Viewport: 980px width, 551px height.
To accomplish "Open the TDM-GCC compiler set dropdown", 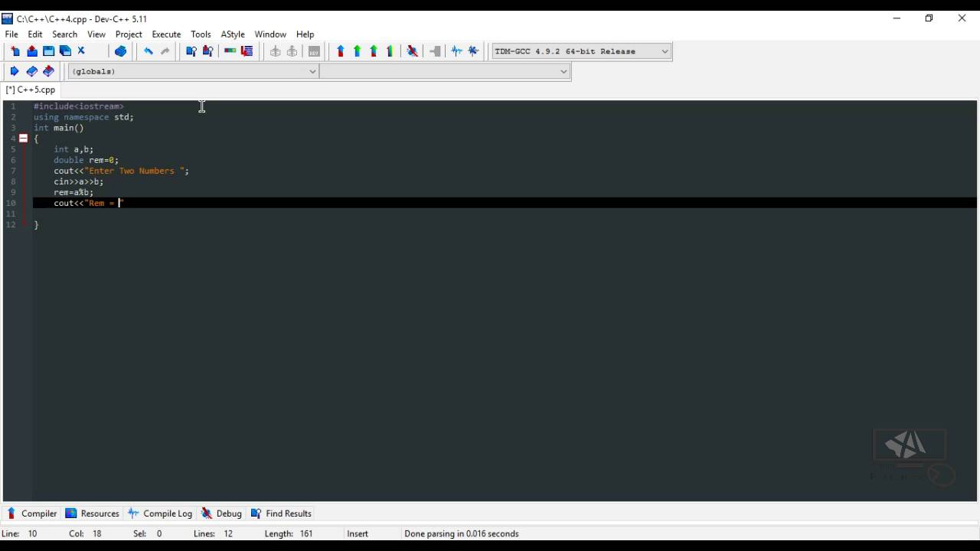I will 582,51.
